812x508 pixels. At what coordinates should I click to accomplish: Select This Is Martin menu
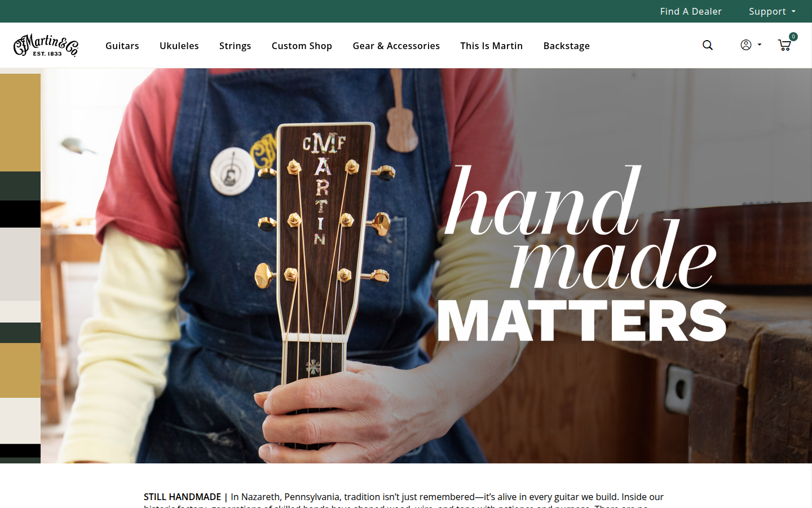491,46
